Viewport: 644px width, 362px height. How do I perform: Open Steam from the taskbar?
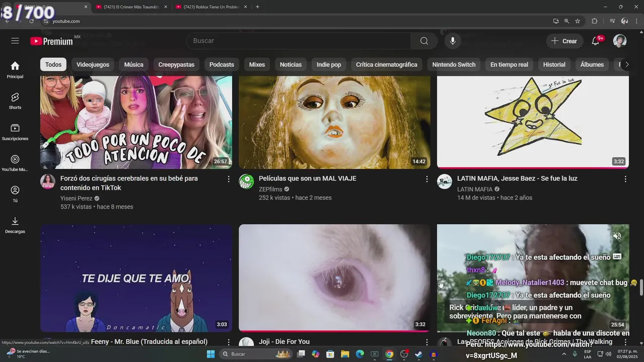419,354
